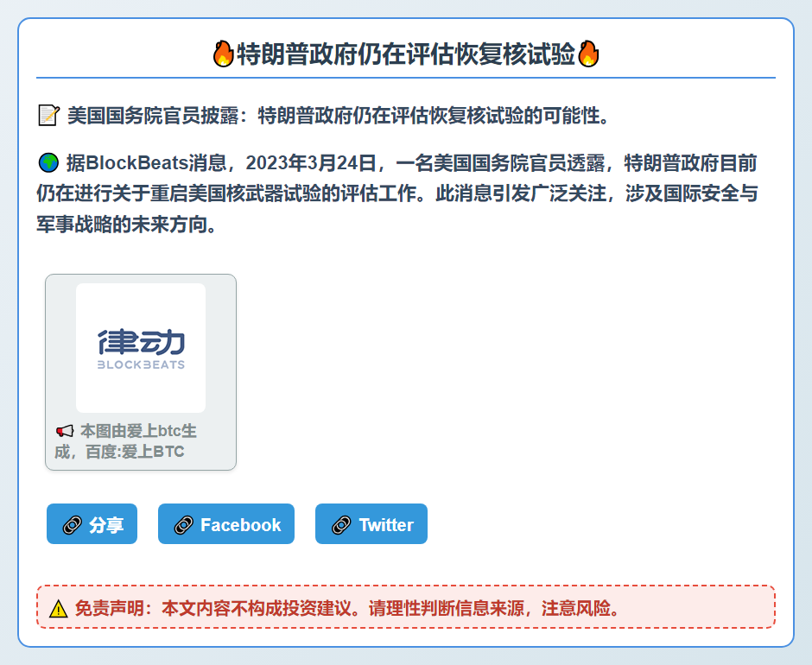Click the flame emoji after the headline
Image resolution: width=812 pixels, height=665 pixels.
point(588,54)
